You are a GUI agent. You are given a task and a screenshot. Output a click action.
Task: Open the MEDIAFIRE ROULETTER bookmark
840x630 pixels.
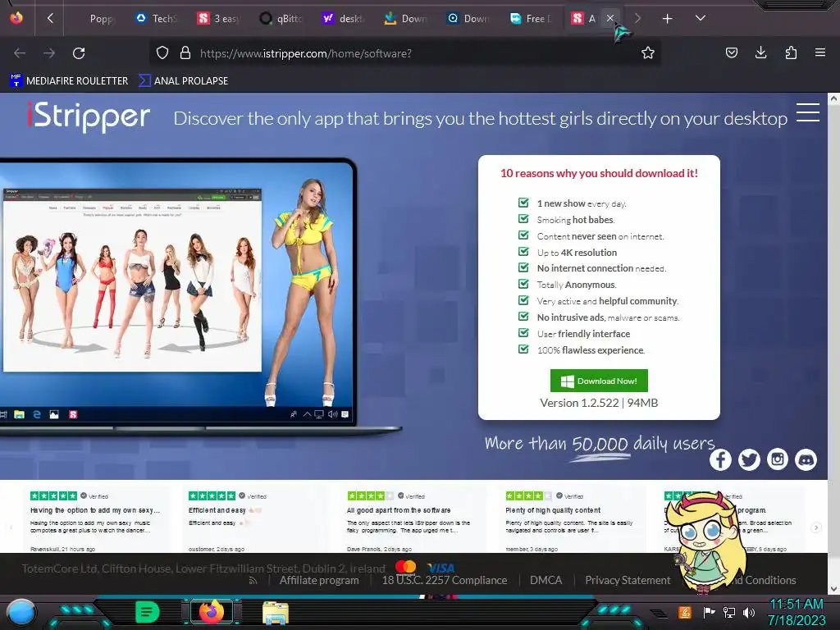(69, 81)
